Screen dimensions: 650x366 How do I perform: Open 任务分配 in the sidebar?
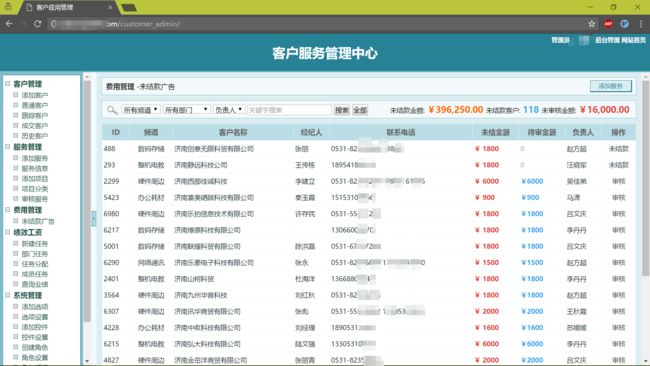pos(35,264)
